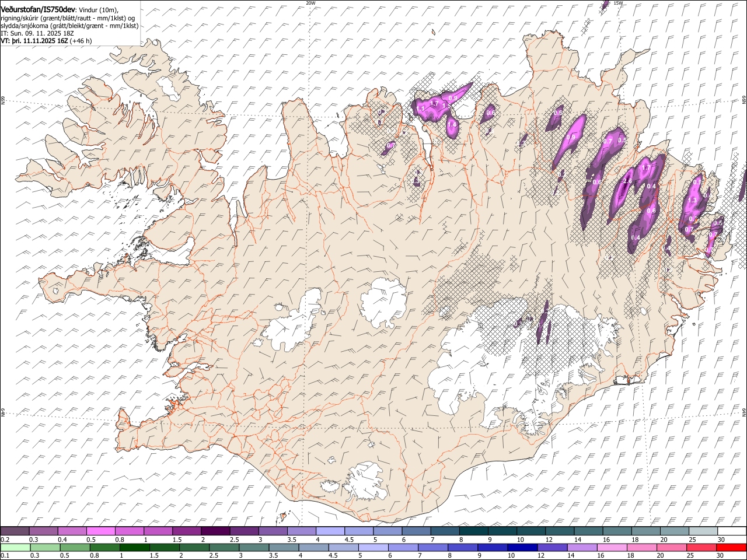Pick the lavender 4.5 swatch, lower scale

click(x=344, y=547)
